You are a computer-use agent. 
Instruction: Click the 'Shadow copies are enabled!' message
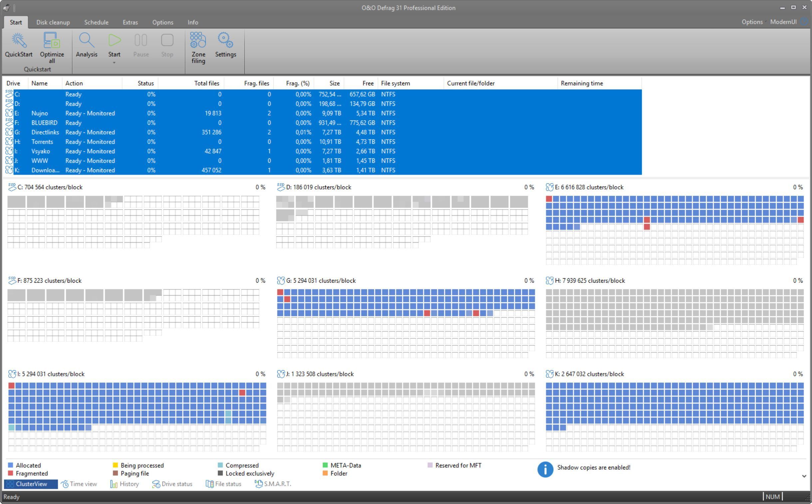pyautogui.click(x=594, y=467)
